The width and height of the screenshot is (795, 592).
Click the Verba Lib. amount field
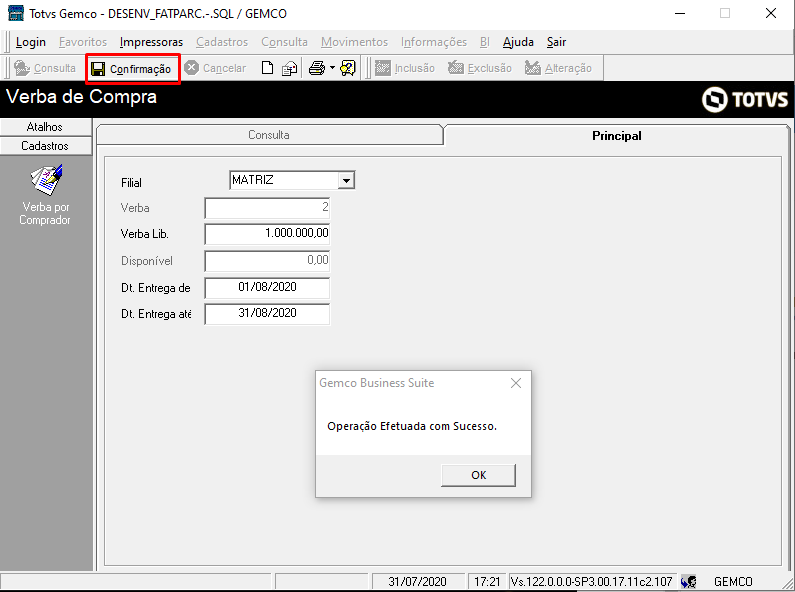click(267, 234)
